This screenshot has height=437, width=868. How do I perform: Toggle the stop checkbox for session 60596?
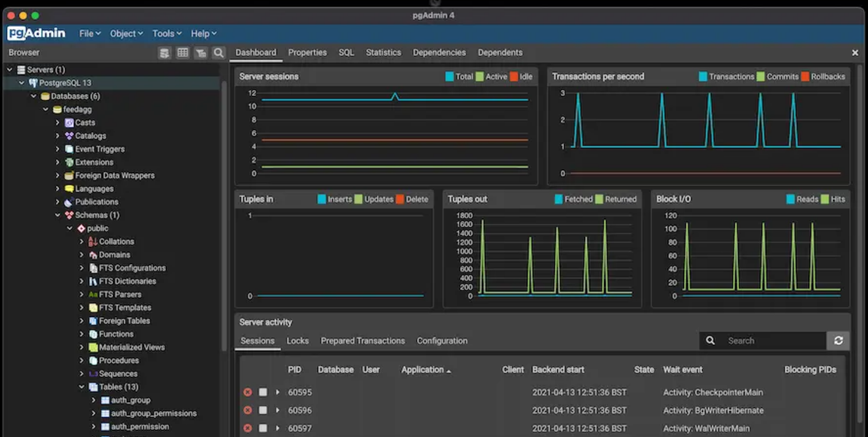(x=263, y=410)
